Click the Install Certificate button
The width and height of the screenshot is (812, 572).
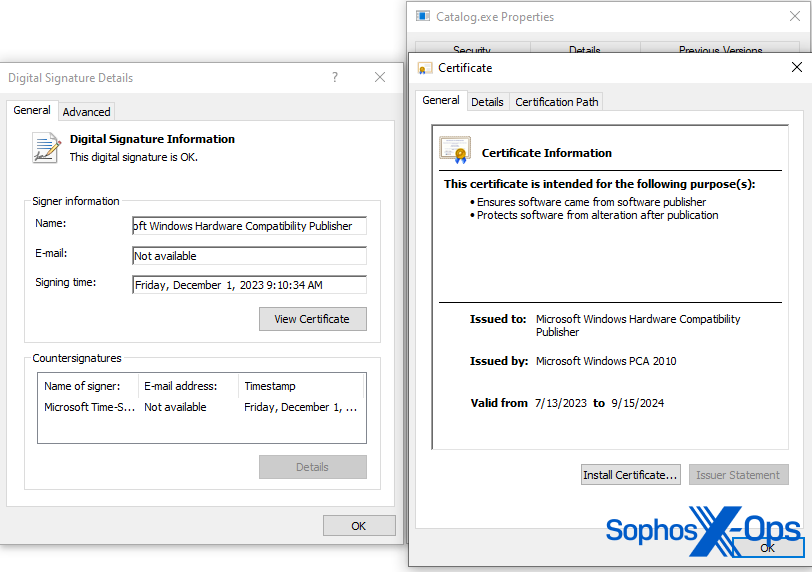click(x=631, y=475)
